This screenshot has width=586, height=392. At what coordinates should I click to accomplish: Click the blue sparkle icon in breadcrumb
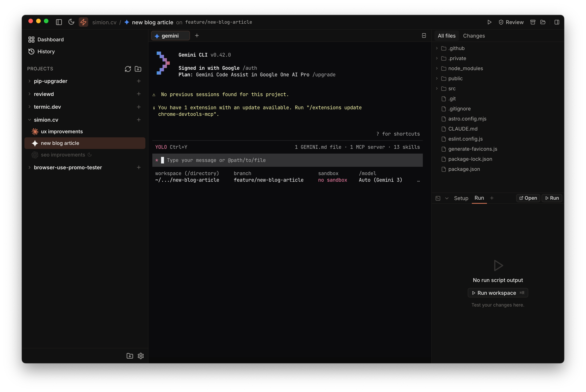[127, 22]
